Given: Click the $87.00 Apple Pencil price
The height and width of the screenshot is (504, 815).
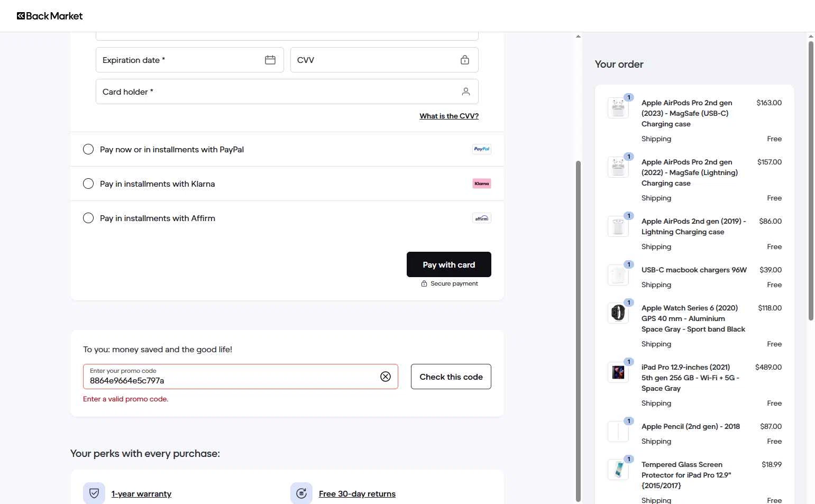Looking at the screenshot, I should tap(771, 426).
